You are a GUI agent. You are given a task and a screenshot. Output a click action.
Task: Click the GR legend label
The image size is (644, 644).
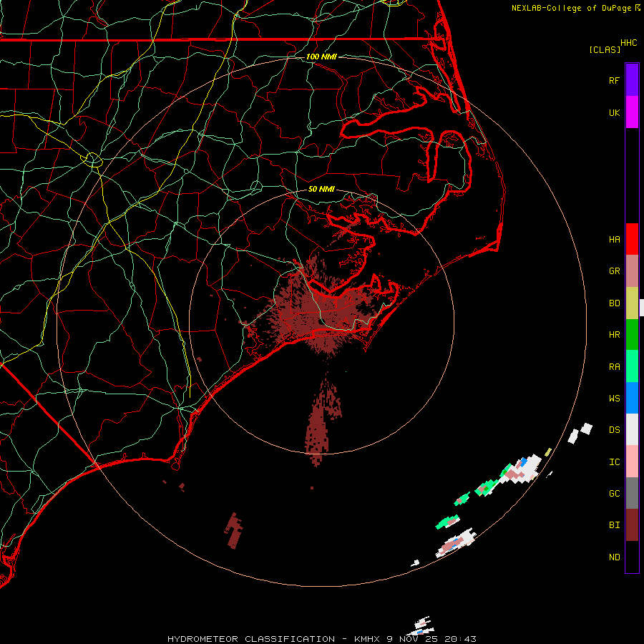point(614,271)
